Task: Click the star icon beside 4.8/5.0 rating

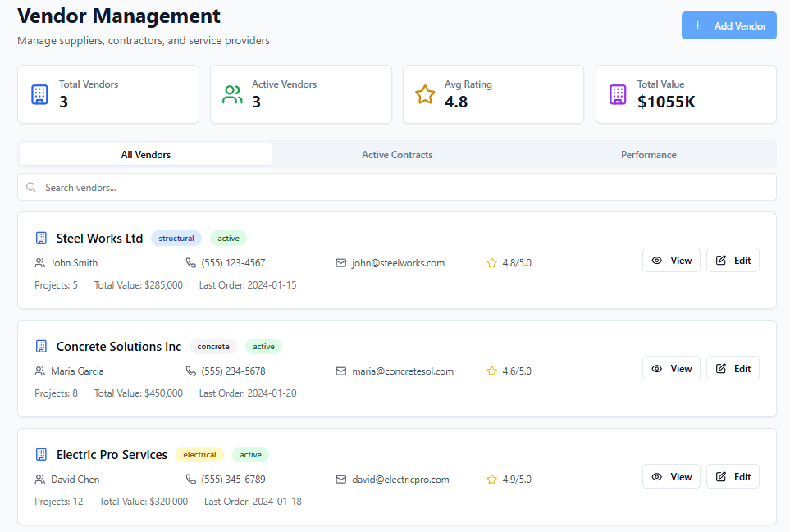Action: coord(491,263)
